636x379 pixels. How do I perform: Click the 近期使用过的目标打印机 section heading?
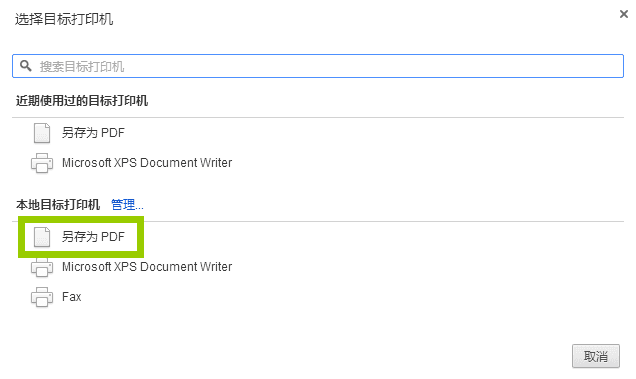(x=82, y=101)
